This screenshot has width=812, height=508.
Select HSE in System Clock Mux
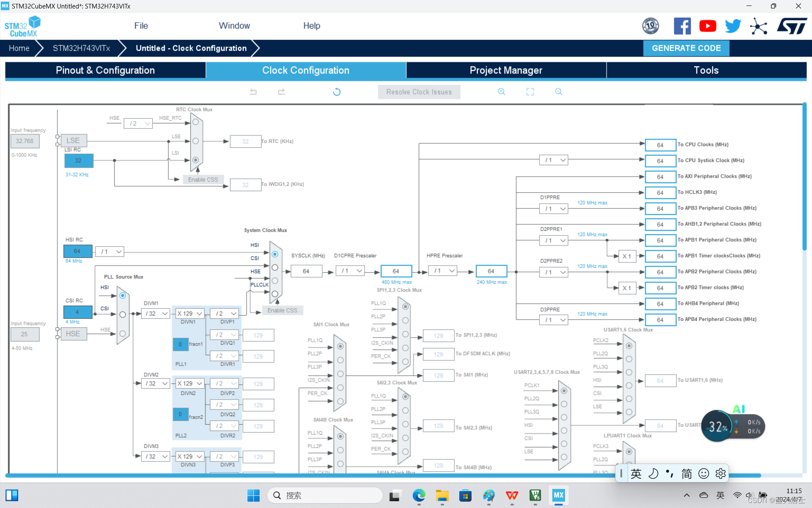pyautogui.click(x=275, y=281)
